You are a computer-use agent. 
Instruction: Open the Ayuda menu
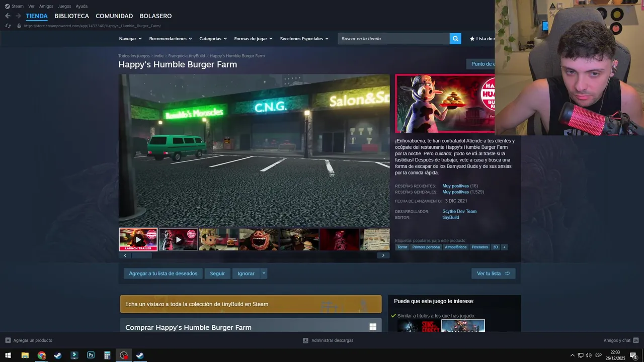tap(82, 6)
